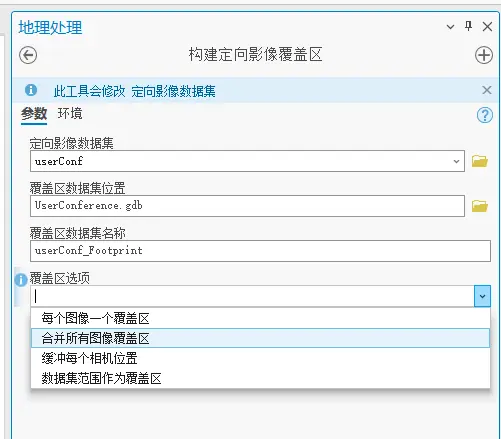Close the 地理处理 pane
The height and width of the screenshot is (439, 501).
[x=487, y=26]
